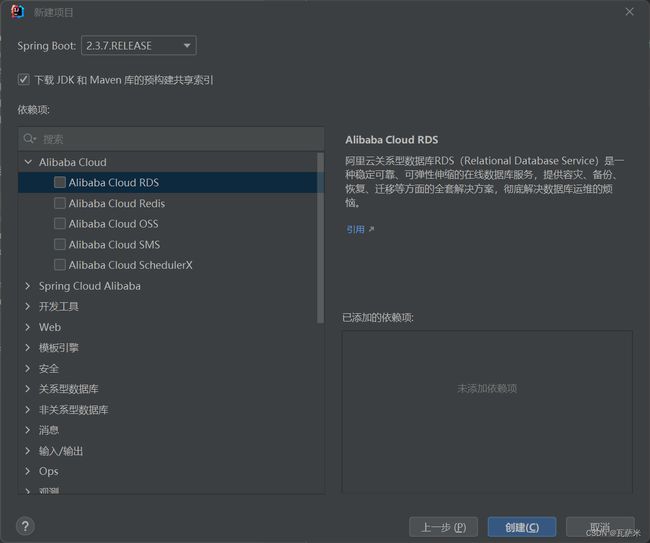Expand the 消息 group
The height and width of the screenshot is (543, 650).
click(28, 430)
